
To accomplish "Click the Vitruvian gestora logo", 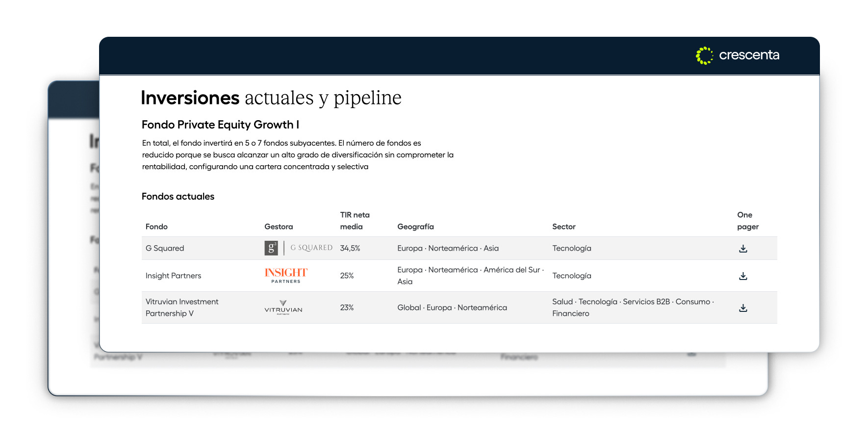I will click(x=283, y=307).
